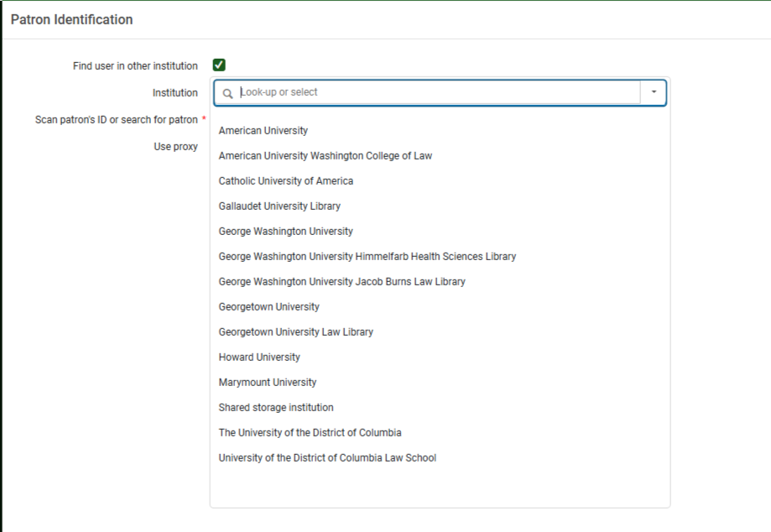The image size is (771, 532).
Task: Choose University of District of Columbia Law School
Action: pyautogui.click(x=328, y=458)
